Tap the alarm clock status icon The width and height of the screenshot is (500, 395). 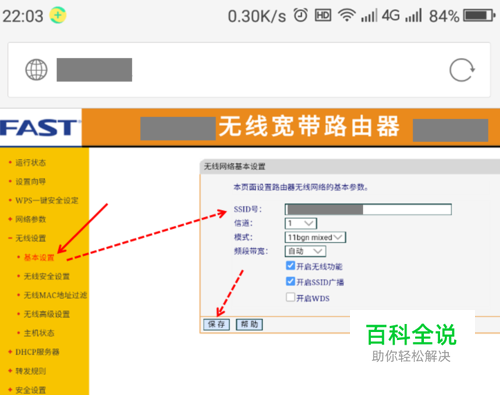(300, 15)
